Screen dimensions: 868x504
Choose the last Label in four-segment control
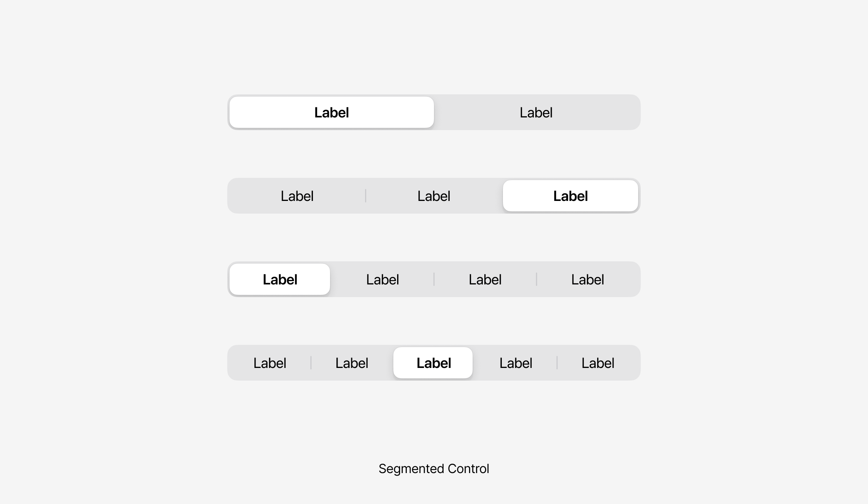click(x=587, y=280)
